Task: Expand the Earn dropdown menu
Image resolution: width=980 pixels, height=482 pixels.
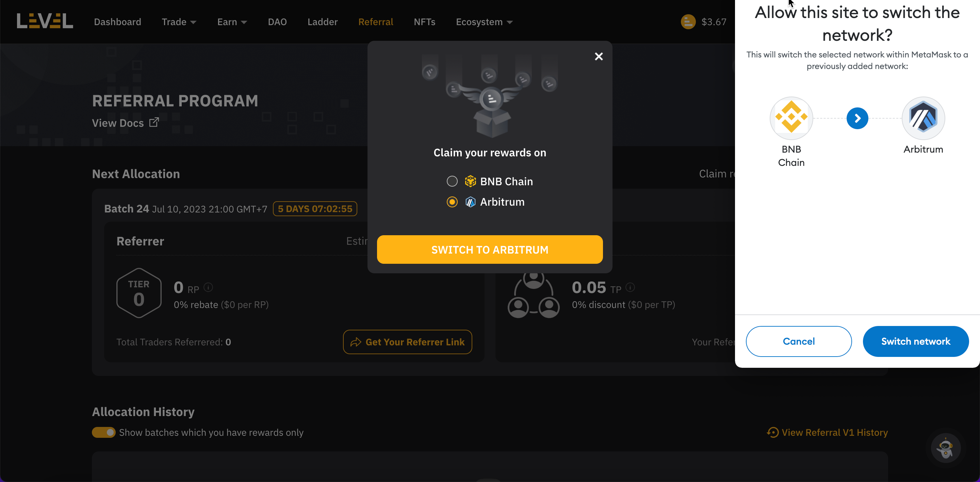Action: tap(232, 22)
